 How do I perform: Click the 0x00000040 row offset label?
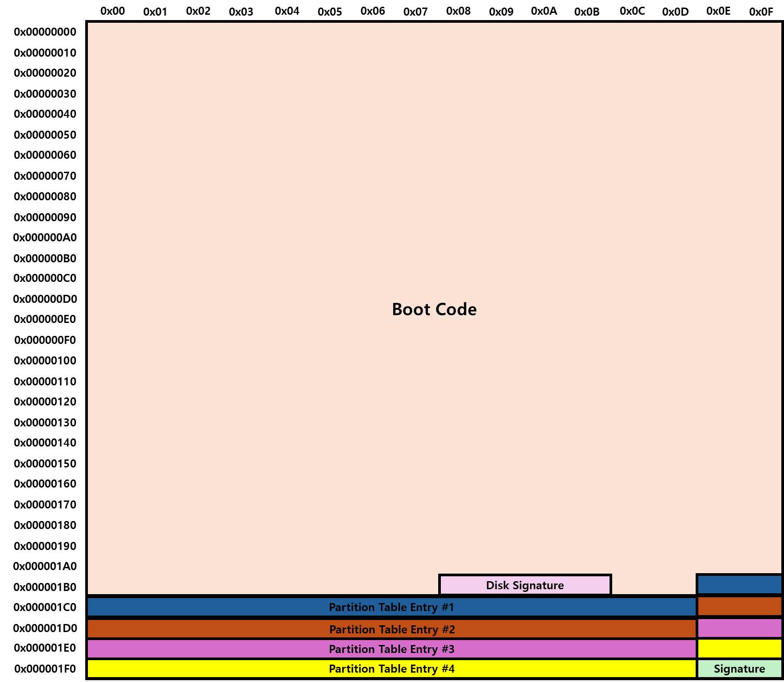pyautogui.click(x=45, y=114)
